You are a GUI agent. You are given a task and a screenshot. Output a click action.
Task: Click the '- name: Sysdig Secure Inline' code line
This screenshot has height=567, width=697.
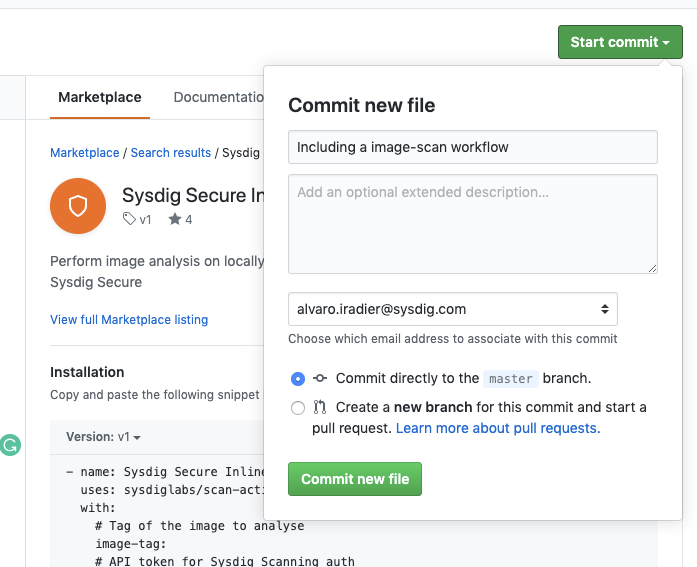165,472
